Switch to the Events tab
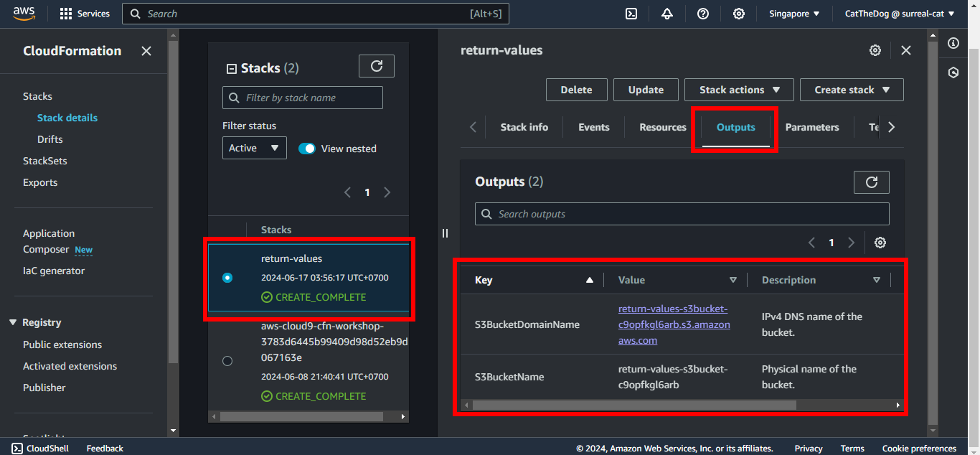This screenshot has width=980, height=455. click(x=593, y=127)
